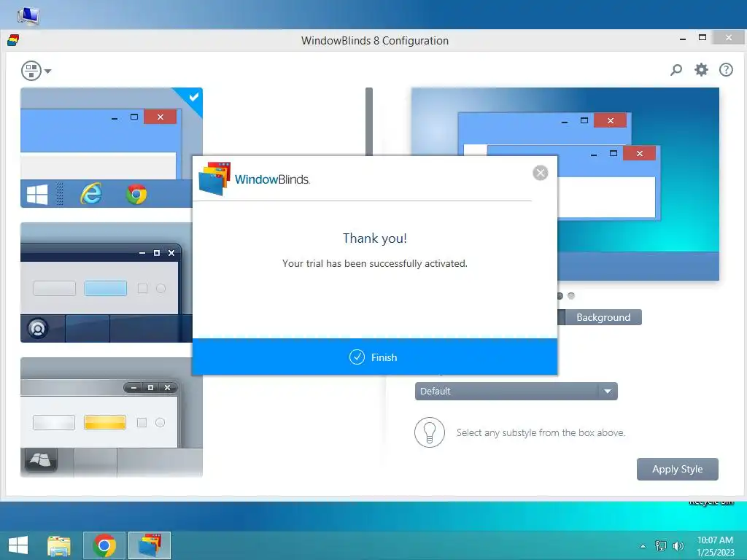Close the WindowBlinds thank-you dialog
The image size is (747, 560).
[541, 172]
